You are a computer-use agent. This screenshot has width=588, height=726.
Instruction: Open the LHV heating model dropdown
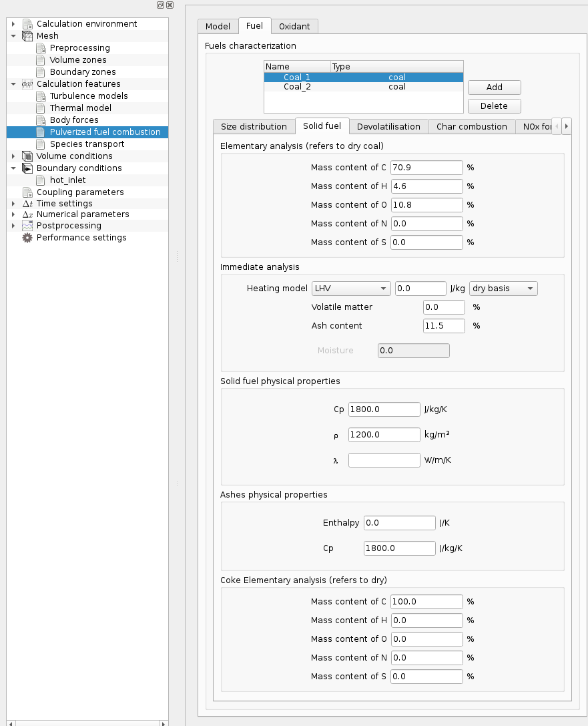351,289
